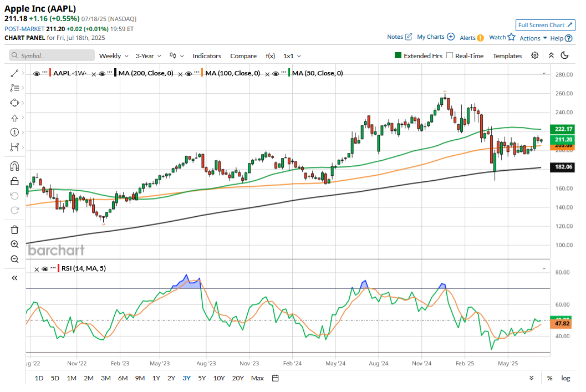The image size is (586, 392).
Task: Add to watchlist with the star icon
Action: pos(512,37)
